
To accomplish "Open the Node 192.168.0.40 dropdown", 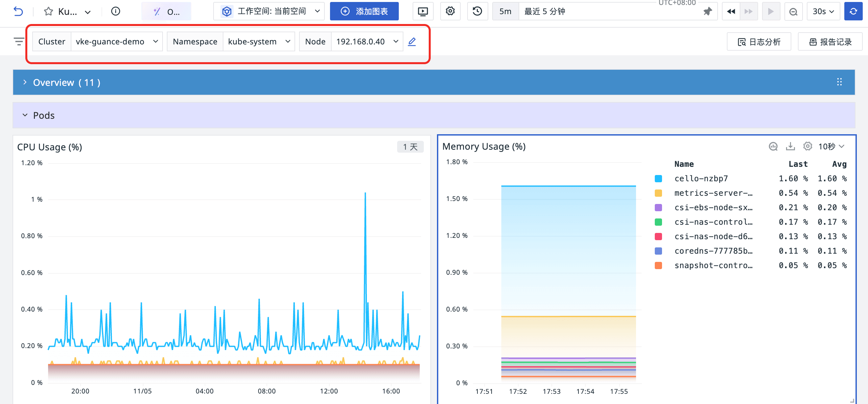I will [367, 42].
